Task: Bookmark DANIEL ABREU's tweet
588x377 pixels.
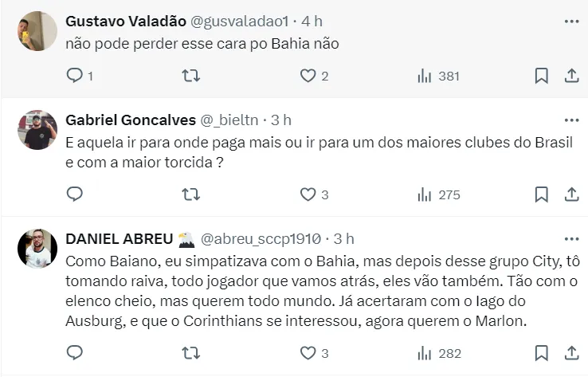Action: (x=541, y=352)
